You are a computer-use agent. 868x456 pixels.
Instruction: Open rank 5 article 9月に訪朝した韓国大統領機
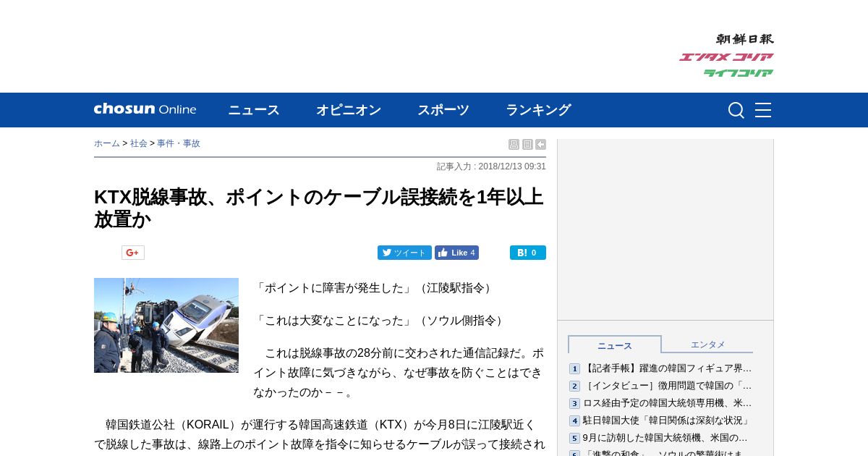point(665,438)
